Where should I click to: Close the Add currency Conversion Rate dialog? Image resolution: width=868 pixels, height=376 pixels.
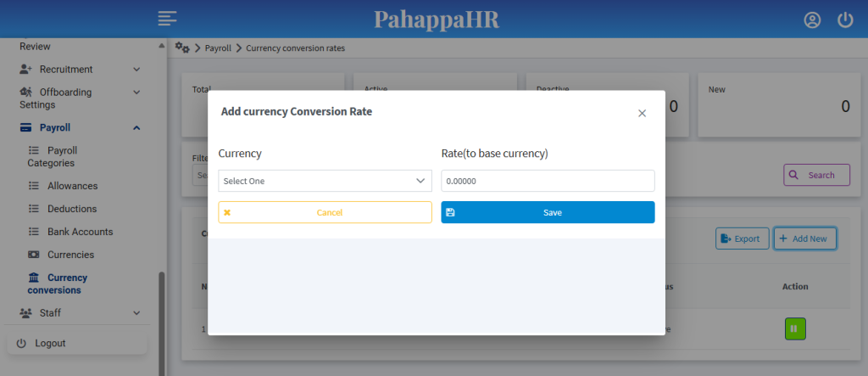tap(642, 113)
